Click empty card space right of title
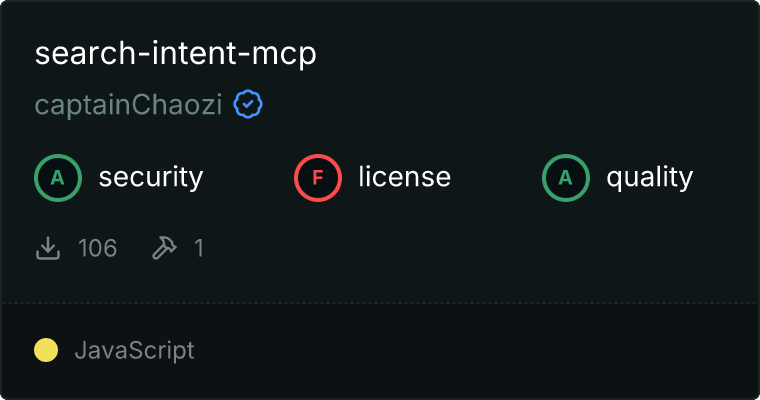Screen dimensions: 760x400 click(x=533, y=53)
